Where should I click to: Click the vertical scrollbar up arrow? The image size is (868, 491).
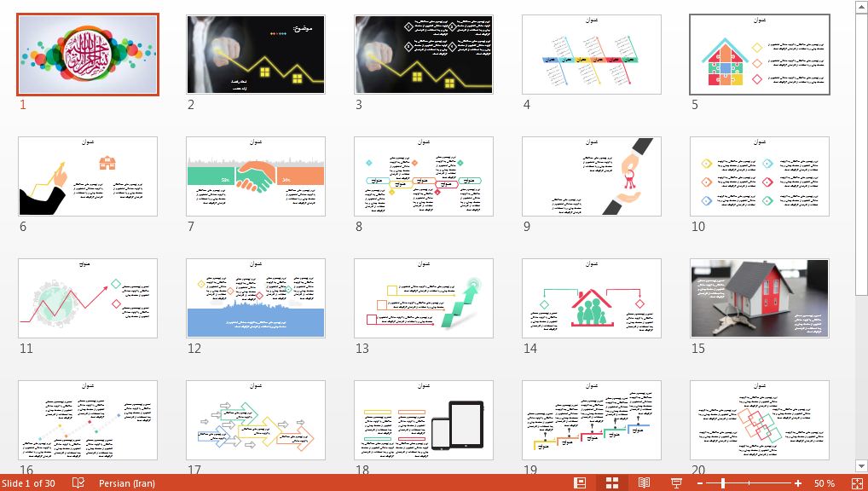pos(860,7)
